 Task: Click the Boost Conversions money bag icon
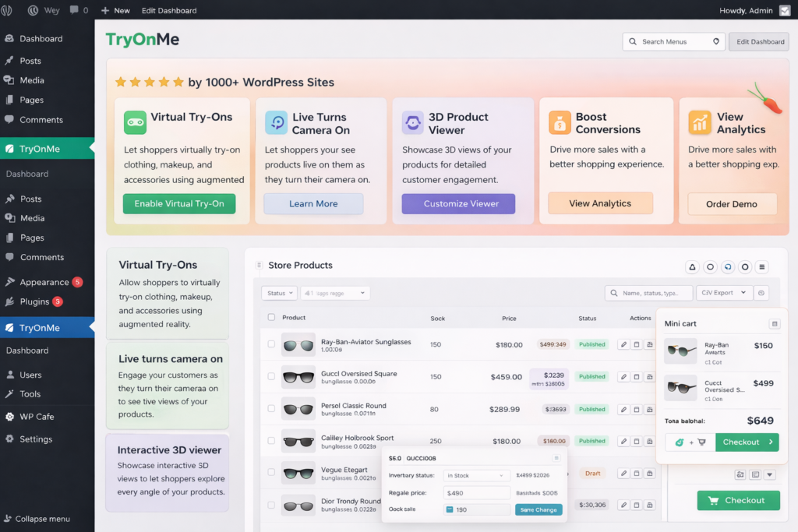[560, 122]
